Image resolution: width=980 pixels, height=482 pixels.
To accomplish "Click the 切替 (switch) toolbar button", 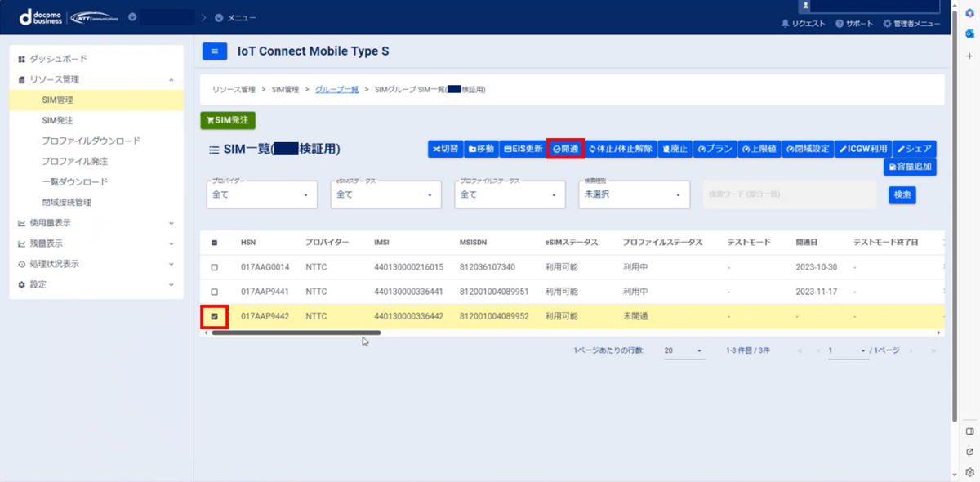I will (446, 149).
